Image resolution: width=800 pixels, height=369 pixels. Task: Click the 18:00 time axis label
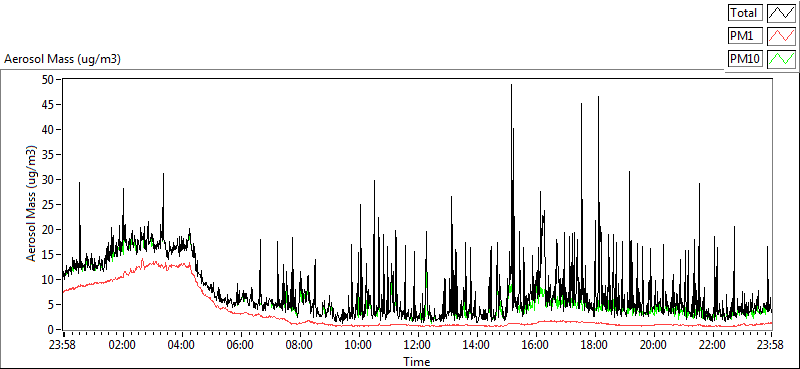pyautogui.click(x=594, y=344)
